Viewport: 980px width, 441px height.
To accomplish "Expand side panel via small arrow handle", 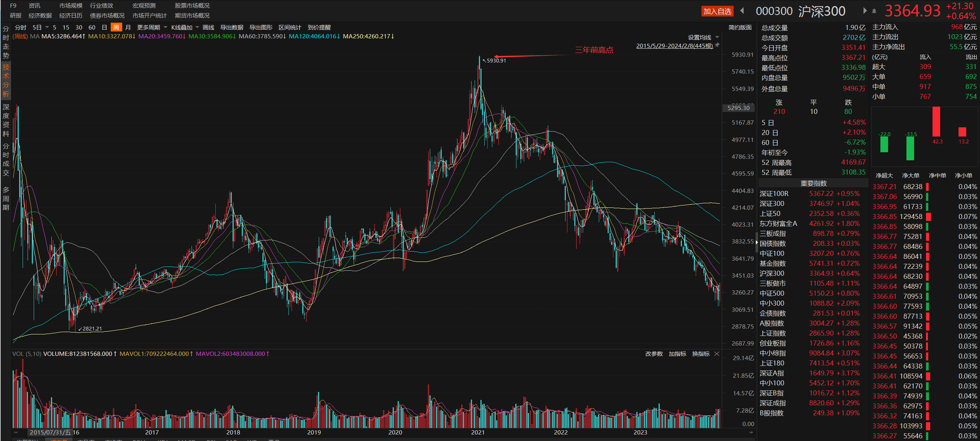I will click(x=757, y=242).
